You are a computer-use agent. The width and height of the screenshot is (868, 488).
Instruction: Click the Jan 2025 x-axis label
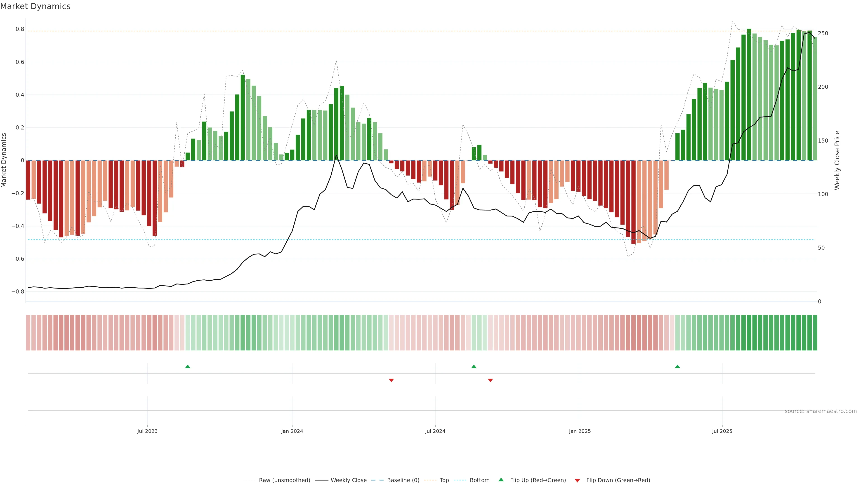(x=580, y=431)
